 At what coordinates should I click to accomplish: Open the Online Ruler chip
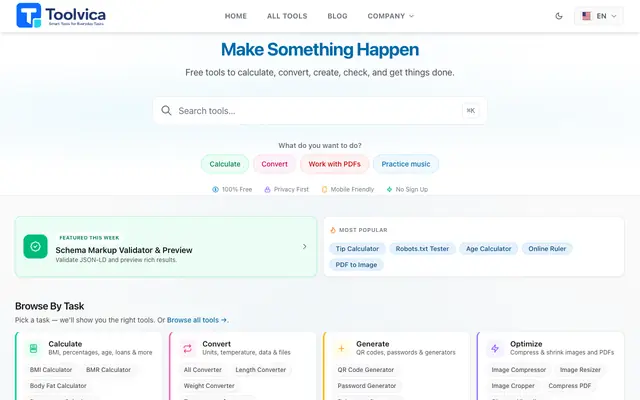pyautogui.click(x=547, y=249)
